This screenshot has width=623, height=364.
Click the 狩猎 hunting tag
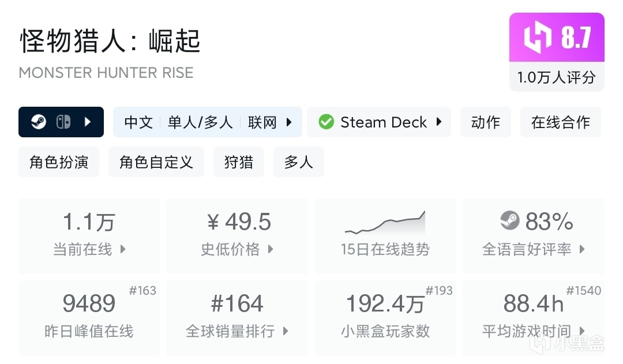pyautogui.click(x=238, y=162)
